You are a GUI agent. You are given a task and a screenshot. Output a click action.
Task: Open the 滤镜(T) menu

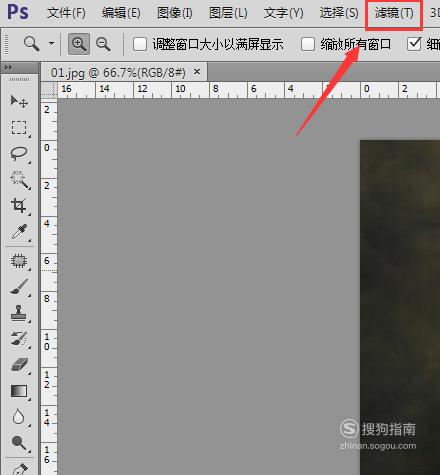pyautogui.click(x=394, y=13)
